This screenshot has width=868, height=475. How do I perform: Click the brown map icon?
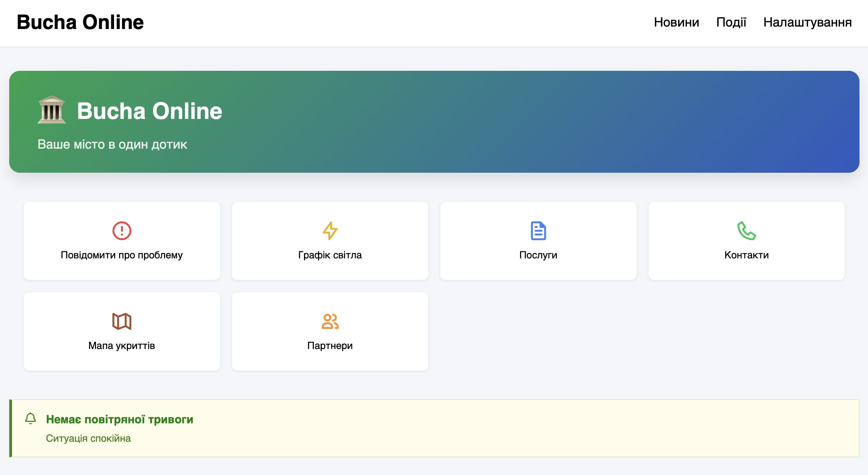point(122,321)
